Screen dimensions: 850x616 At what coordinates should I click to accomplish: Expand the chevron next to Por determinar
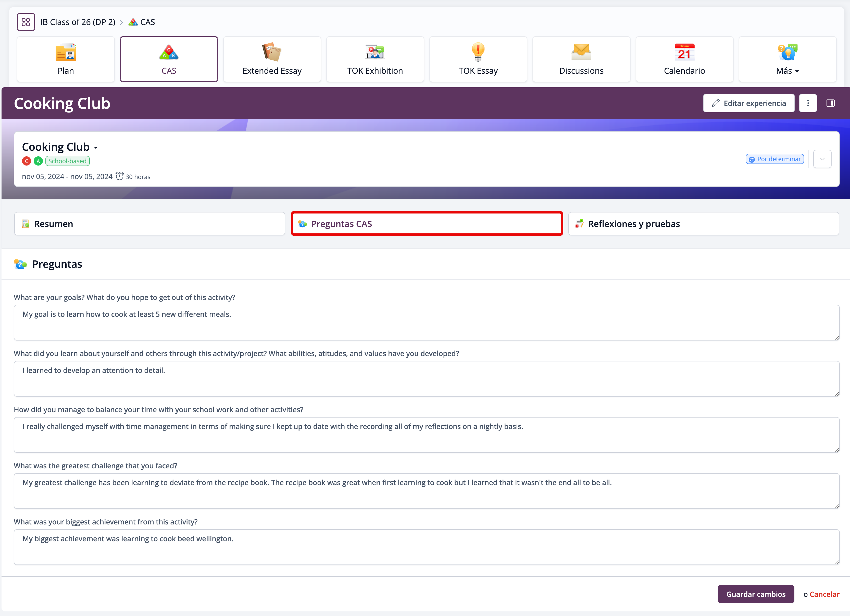click(x=822, y=159)
